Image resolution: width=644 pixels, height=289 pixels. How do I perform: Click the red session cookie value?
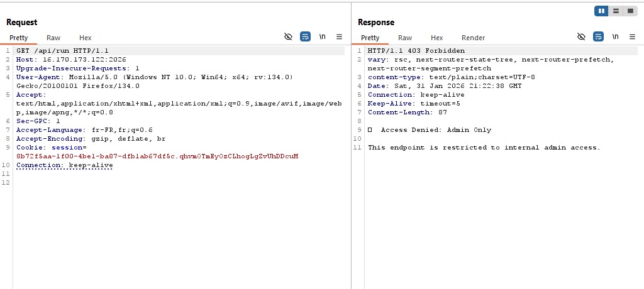point(157,156)
